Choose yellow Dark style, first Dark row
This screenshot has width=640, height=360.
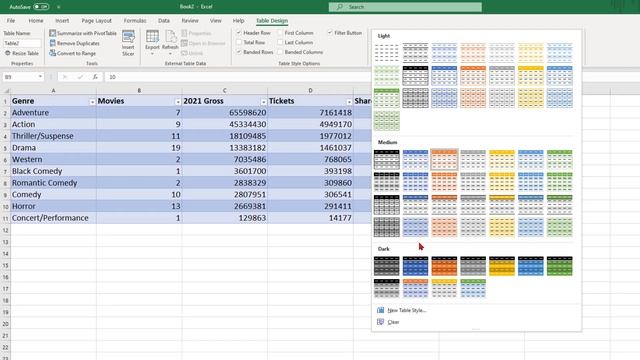tap(502, 266)
